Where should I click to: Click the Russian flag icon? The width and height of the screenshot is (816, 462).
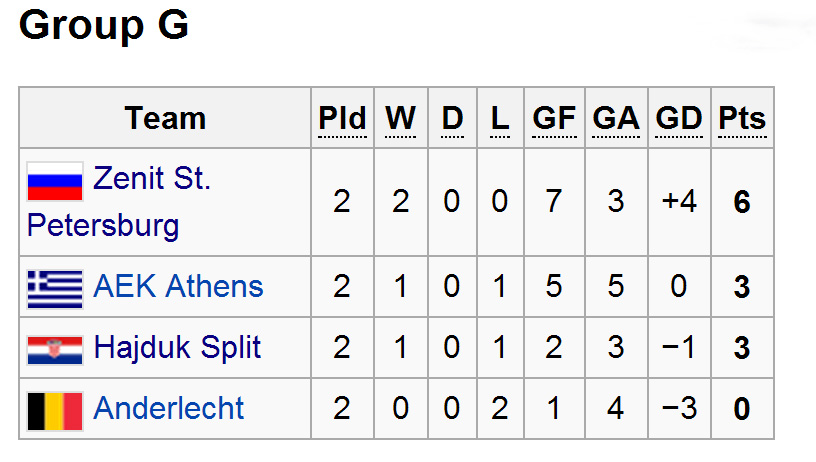pos(55,181)
